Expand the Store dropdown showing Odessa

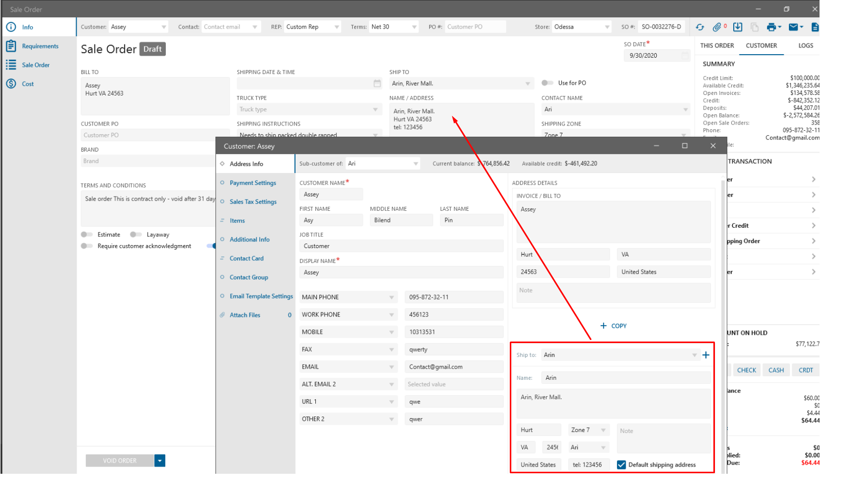coord(607,27)
